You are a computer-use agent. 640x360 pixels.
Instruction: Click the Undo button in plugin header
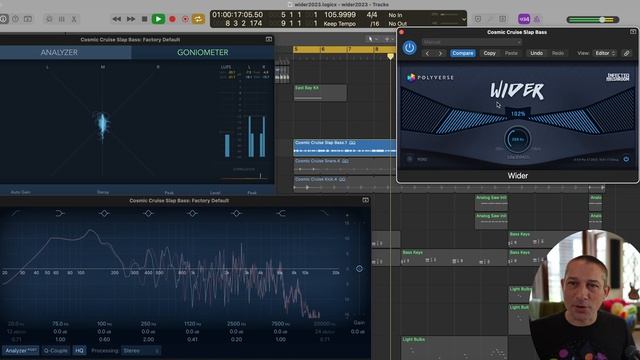coord(536,53)
